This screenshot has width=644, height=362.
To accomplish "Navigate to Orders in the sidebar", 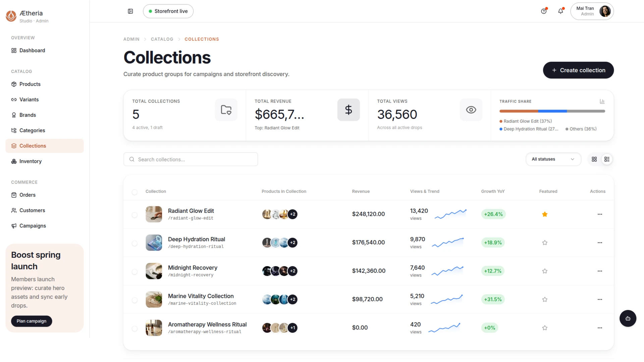I will click(45, 195).
